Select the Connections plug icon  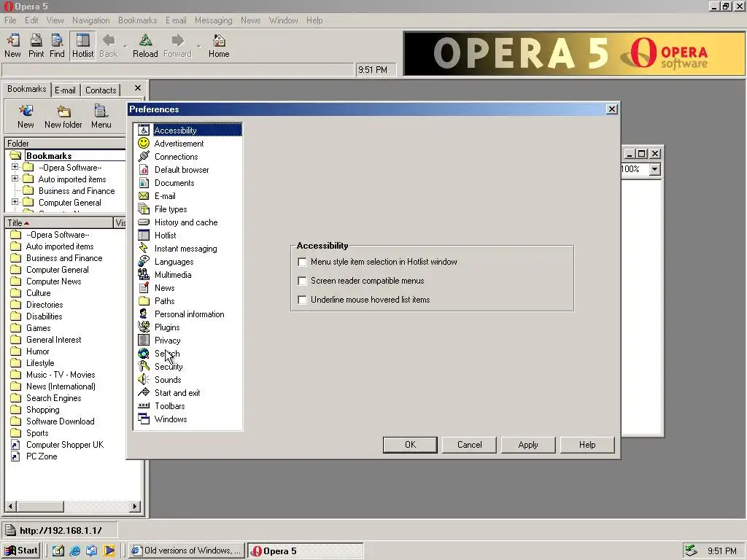click(x=144, y=156)
